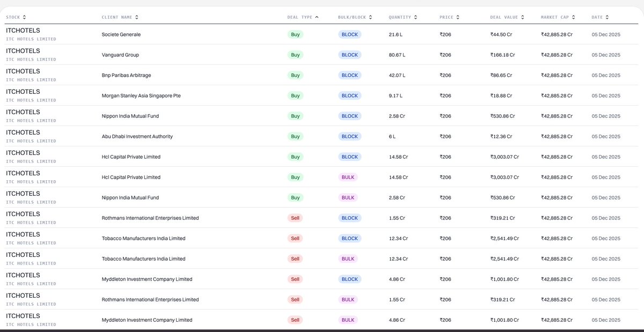
Task: Open ITCHOTELS stock in Societe Generale row
Action: click(23, 31)
